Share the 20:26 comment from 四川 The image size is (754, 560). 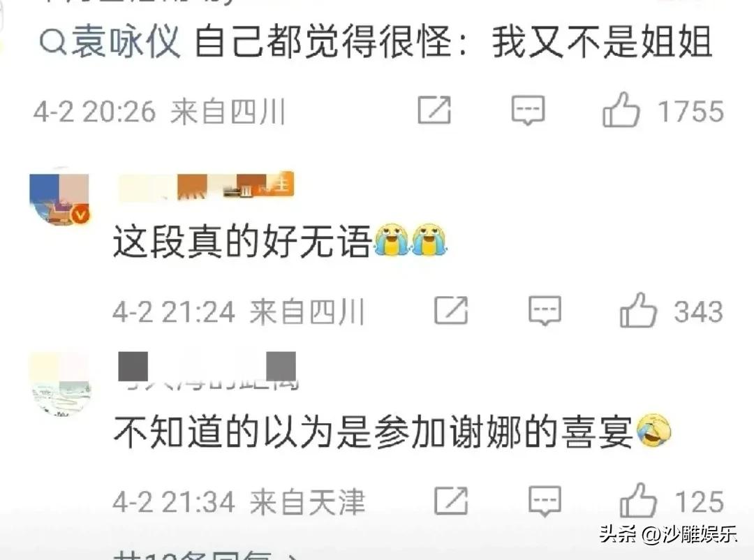(x=434, y=110)
